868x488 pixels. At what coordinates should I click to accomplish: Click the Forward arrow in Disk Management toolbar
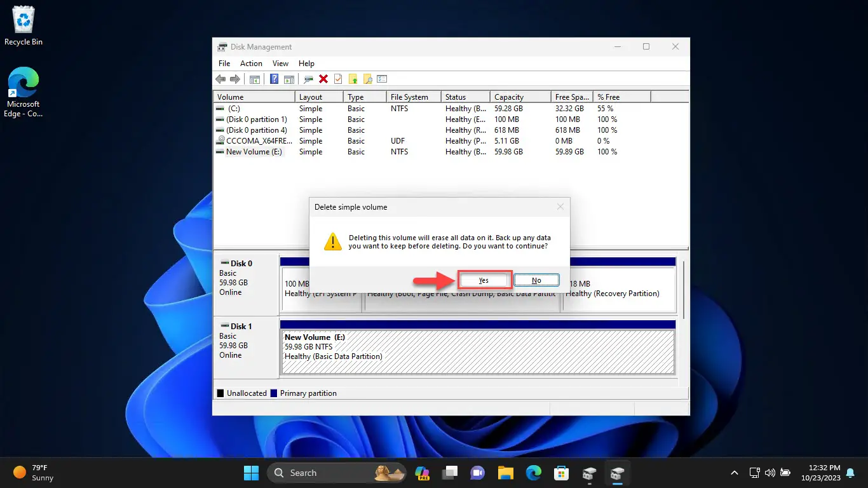point(235,79)
